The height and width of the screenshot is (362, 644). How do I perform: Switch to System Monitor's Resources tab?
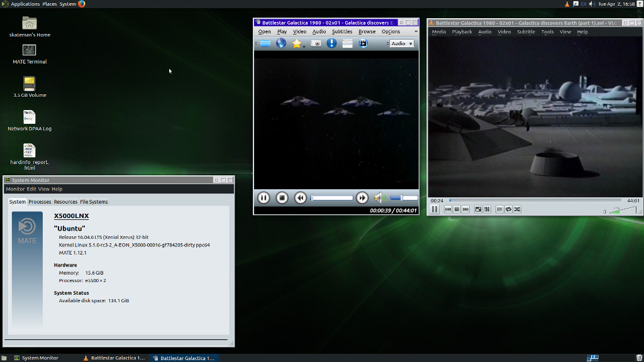pos(65,202)
